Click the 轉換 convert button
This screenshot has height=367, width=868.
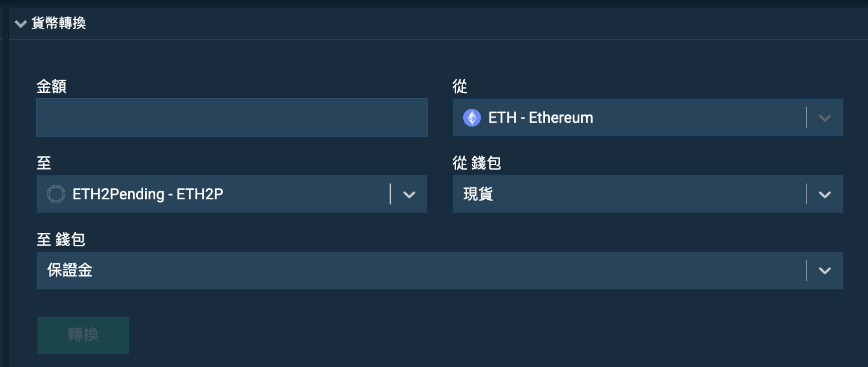coord(83,335)
